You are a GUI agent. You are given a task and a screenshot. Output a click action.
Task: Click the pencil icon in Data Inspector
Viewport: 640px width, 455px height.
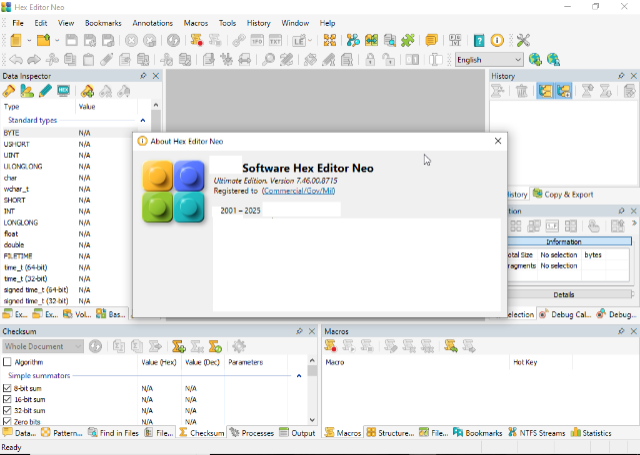pyautogui.click(x=45, y=91)
